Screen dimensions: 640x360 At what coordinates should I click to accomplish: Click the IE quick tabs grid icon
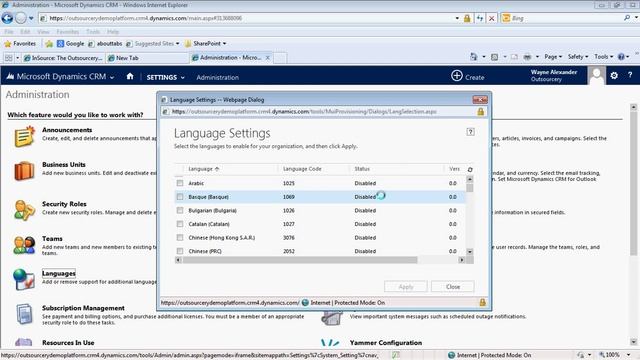[x=9, y=58]
